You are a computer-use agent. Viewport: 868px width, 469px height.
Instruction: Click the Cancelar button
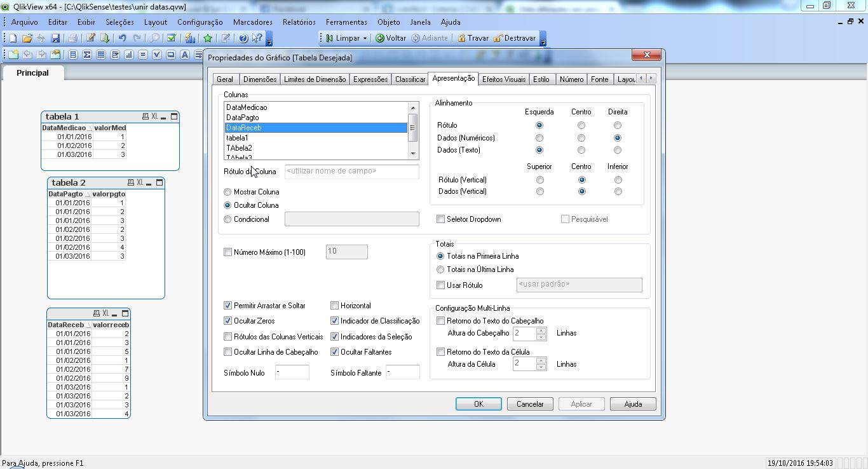530,404
